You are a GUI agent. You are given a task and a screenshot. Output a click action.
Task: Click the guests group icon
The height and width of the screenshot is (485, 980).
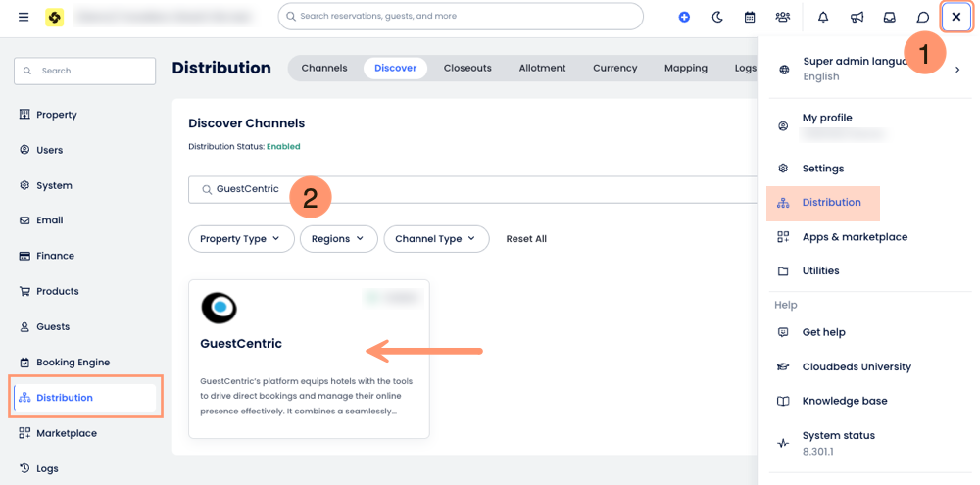pos(782,17)
